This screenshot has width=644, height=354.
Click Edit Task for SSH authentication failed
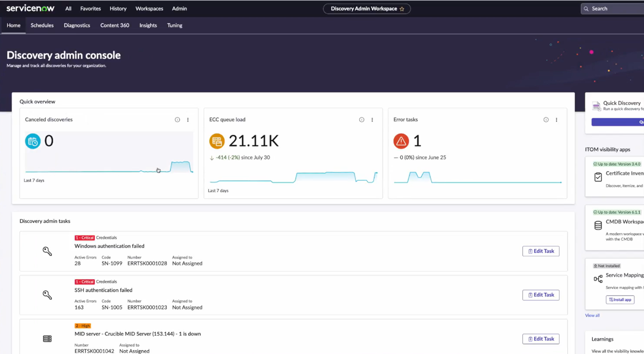click(x=541, y=295)
